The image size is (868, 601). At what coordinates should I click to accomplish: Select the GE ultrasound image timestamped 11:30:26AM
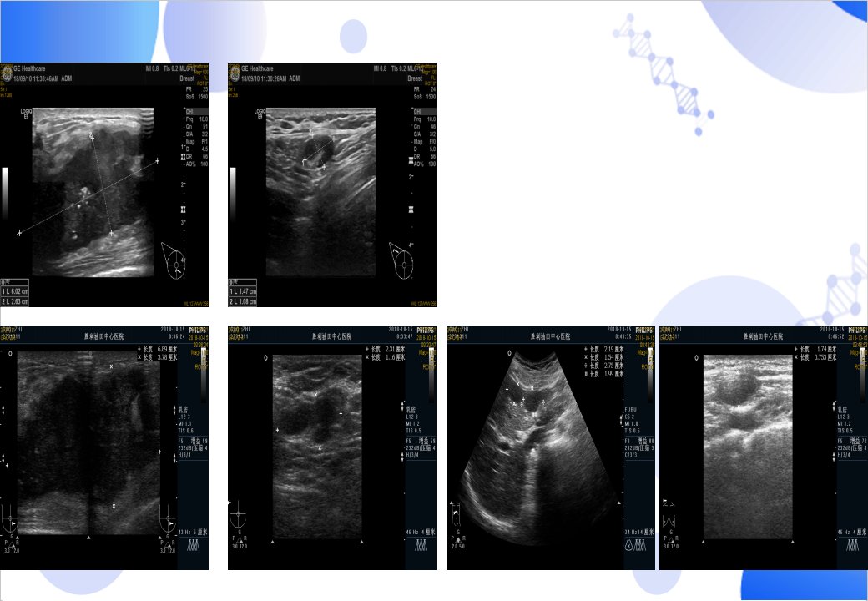click(x=332, y=184)
